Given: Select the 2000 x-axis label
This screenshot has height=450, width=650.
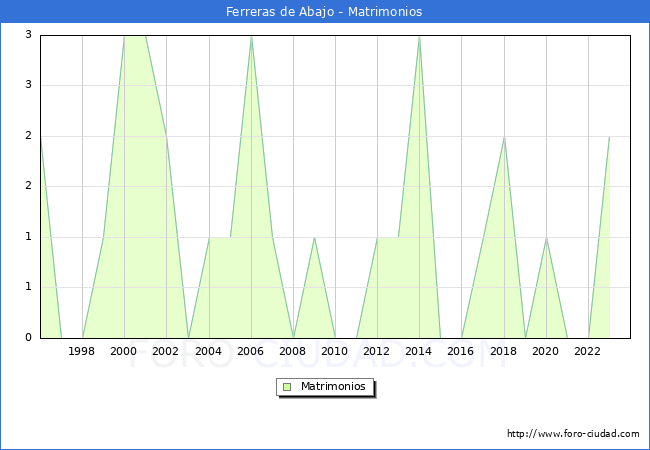Looking at the screenshot, I should tap(123, 351).
